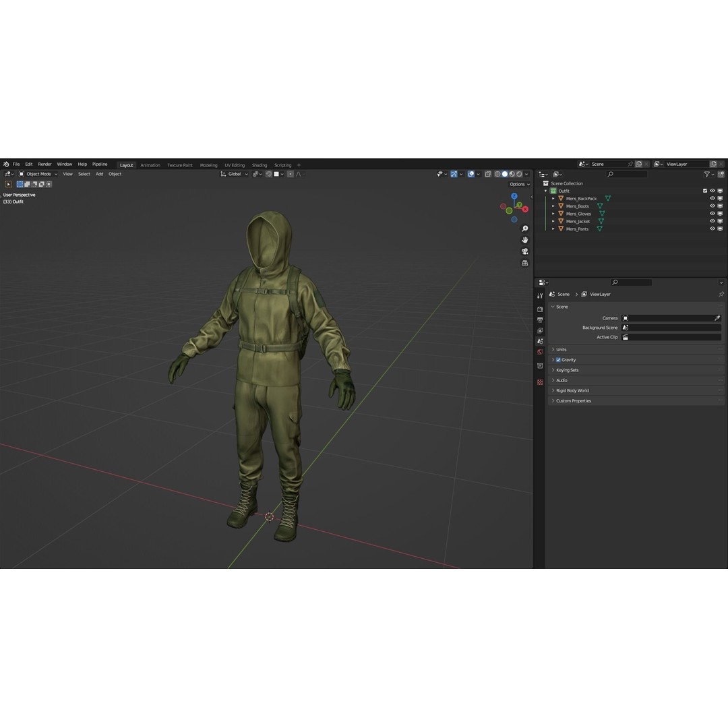Click the new scene icon beside Scene name
This screenshot has width=728, height=728.
click(x=639, y=164)
